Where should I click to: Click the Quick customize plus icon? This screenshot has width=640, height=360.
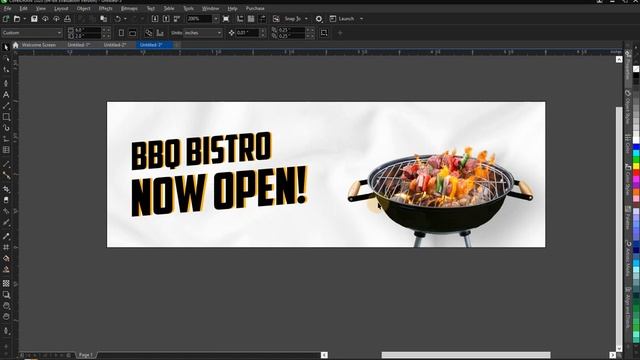pyautogui.click(x=340, y=33)
